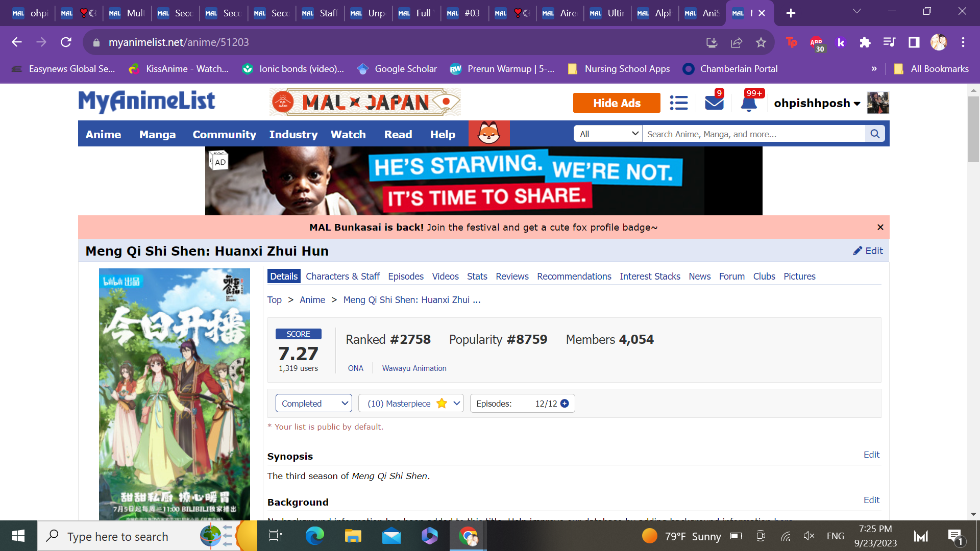The image size is (980, 551).
Task: Bookmark page with the star icon
Action: click(761, 42)
